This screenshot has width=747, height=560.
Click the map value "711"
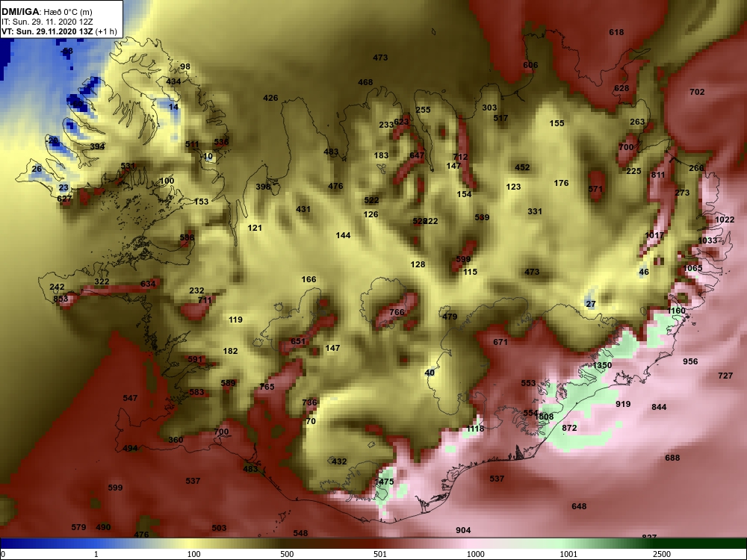point(205,300)
